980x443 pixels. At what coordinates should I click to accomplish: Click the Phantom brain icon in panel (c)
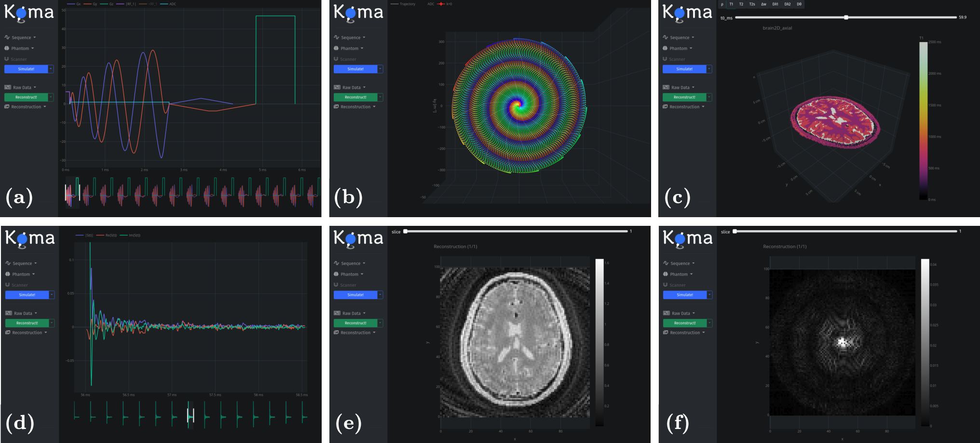tap(665, 48)
